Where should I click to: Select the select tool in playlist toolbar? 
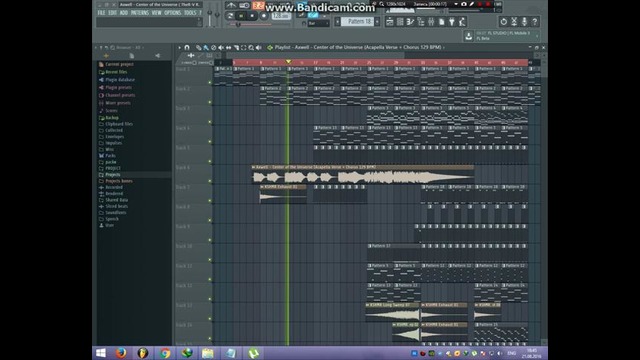pyautogui.click(x=244, y=48)
